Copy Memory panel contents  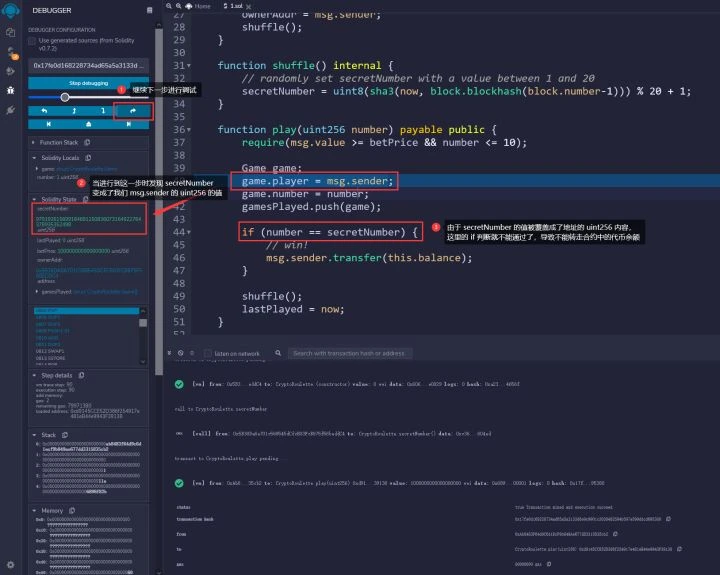pos(72,510)
